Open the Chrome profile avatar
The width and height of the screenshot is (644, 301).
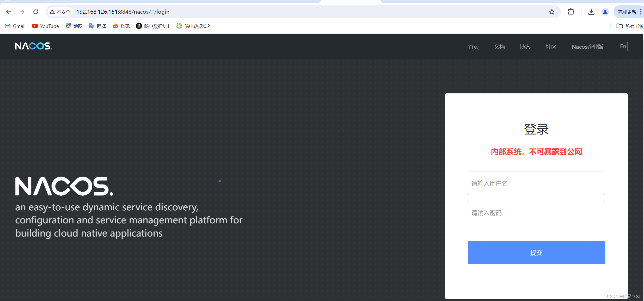[x=605, y=12]
